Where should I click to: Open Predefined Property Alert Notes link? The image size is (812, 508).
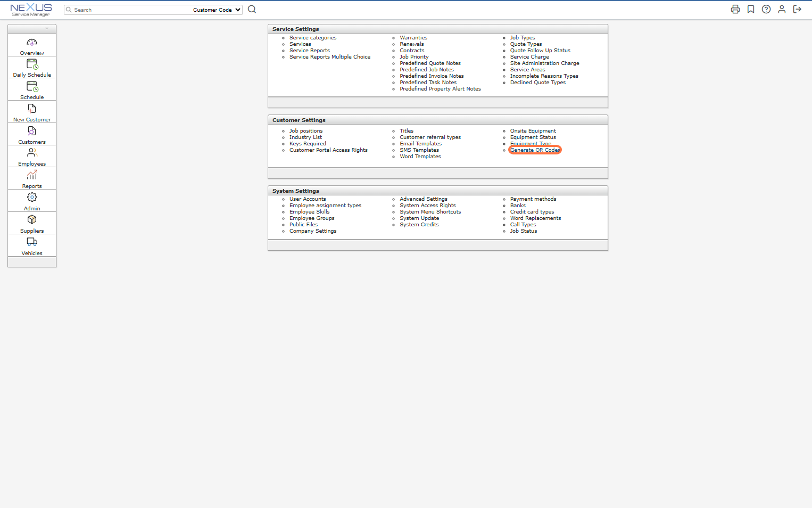click(x=440, y=89)
